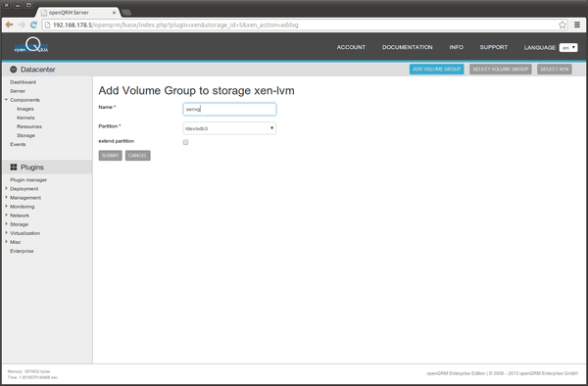Open Kernels under Components

25,118
